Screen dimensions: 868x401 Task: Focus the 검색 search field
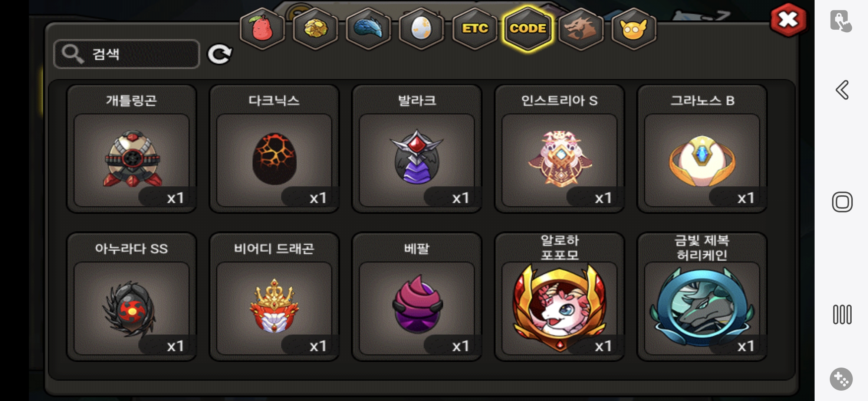click(x=126, y=54)
